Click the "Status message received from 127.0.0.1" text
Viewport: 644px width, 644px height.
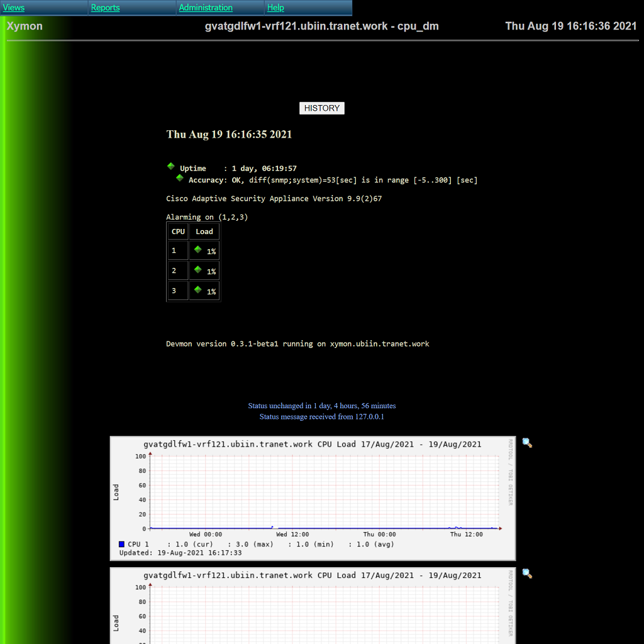tap(321, 416)
